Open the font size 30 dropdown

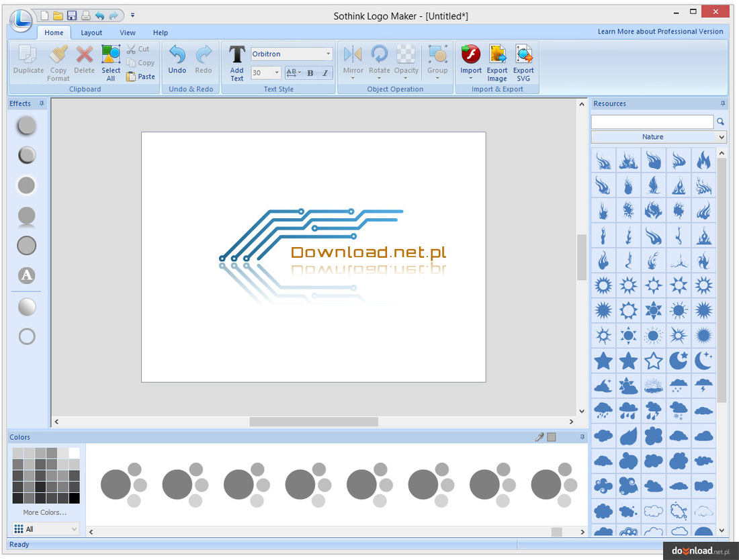tap(277, 73)
